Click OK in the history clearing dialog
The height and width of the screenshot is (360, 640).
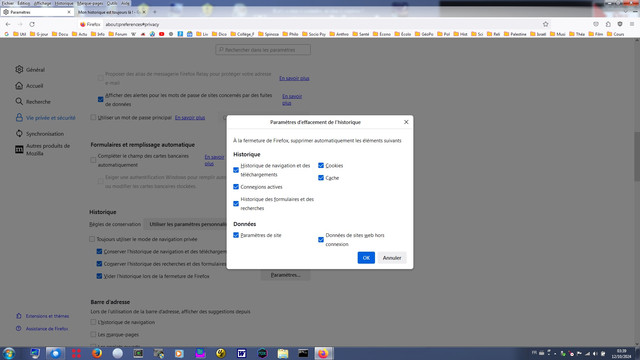[x=366, y=258]
